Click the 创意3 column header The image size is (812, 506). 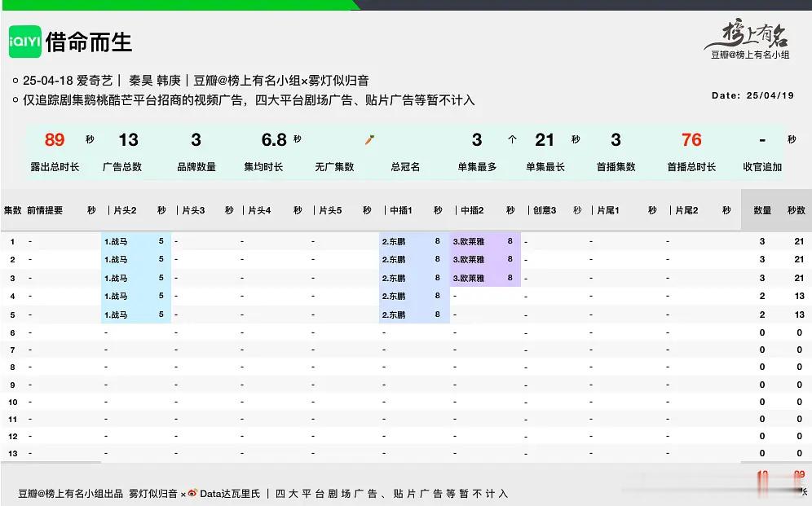545,210
